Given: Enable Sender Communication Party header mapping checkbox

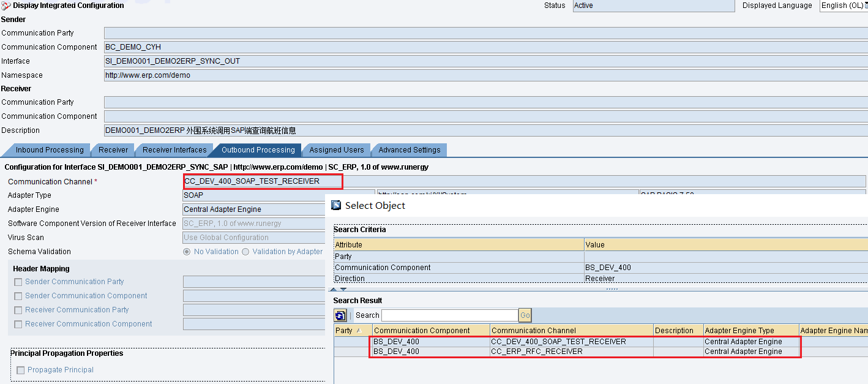Looking at the screenshot, I should (18, 282).
